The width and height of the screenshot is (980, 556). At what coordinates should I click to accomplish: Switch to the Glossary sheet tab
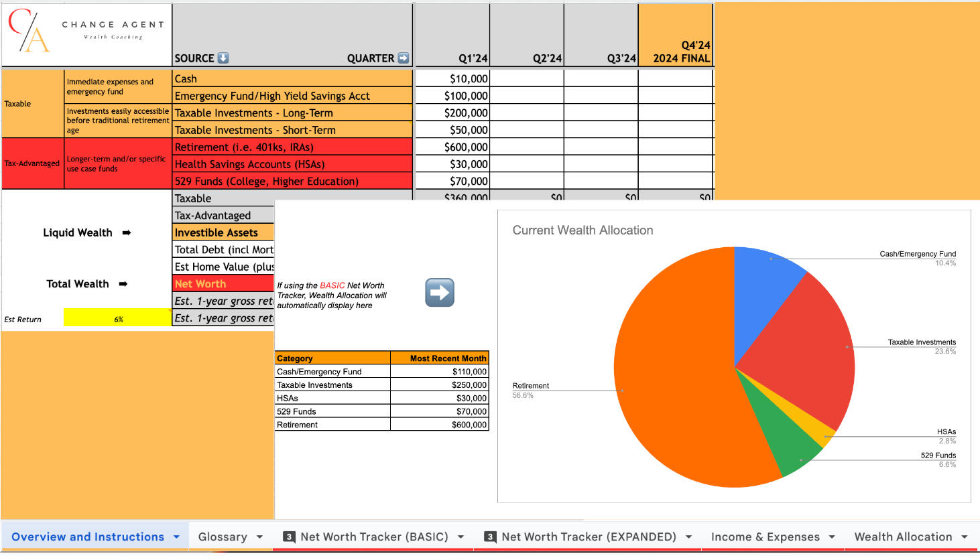pos(222,537)
